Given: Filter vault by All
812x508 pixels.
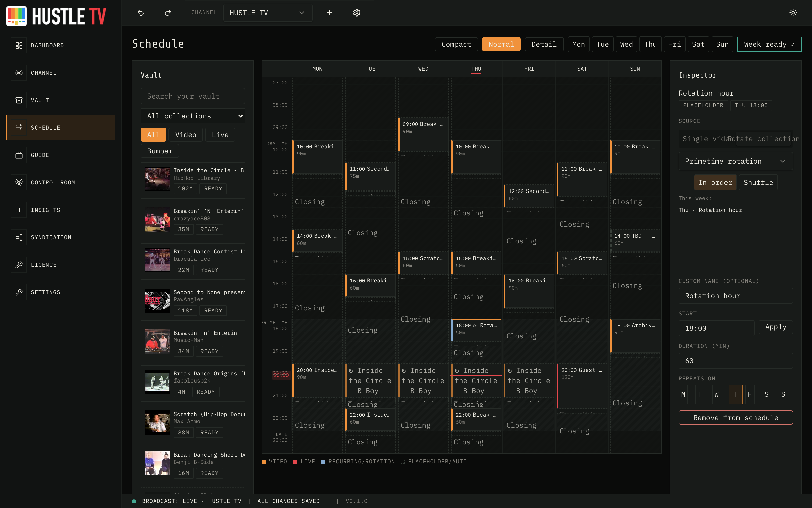Looking at the screenshot, I should point(153,135).
